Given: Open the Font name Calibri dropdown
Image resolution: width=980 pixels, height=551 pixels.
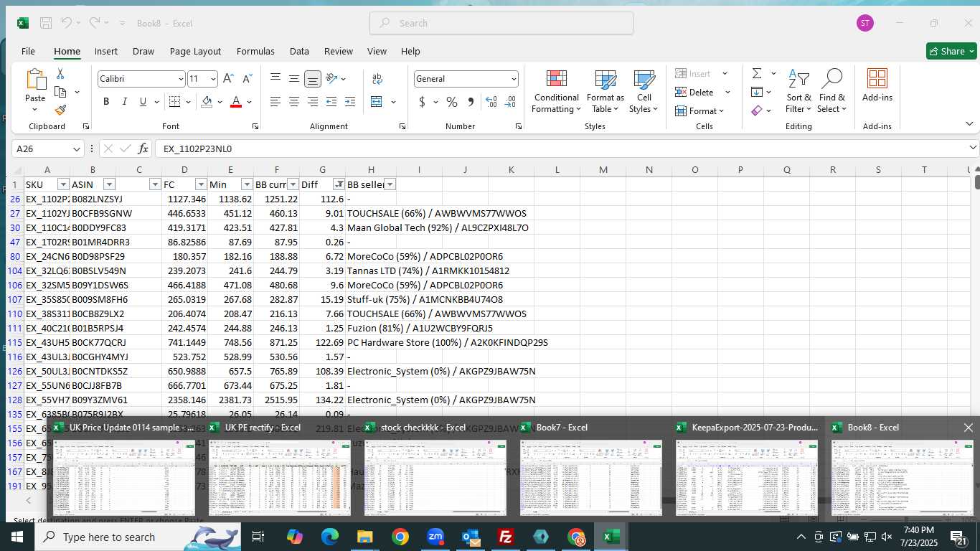Looking at the screenshot, I should tap(180, 79).
